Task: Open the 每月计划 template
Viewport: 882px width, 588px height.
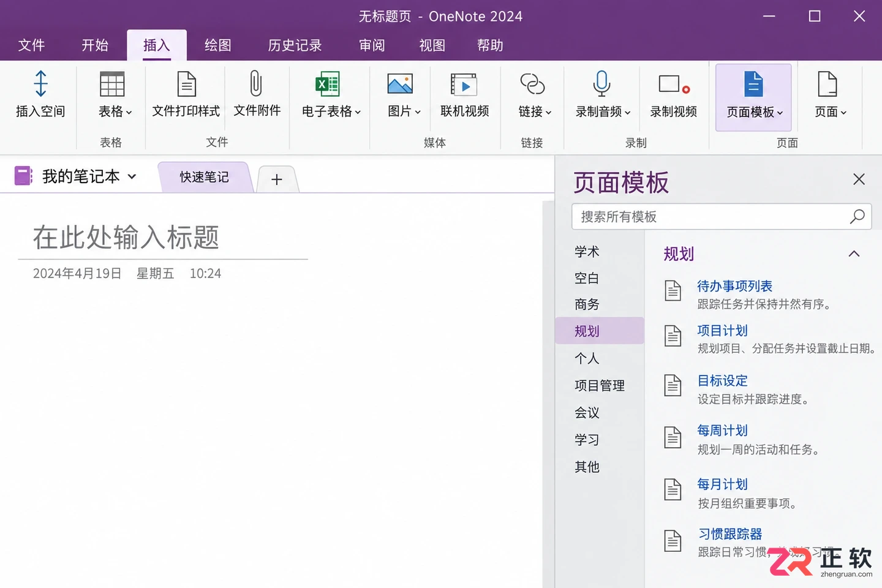Action: (723, 484)
